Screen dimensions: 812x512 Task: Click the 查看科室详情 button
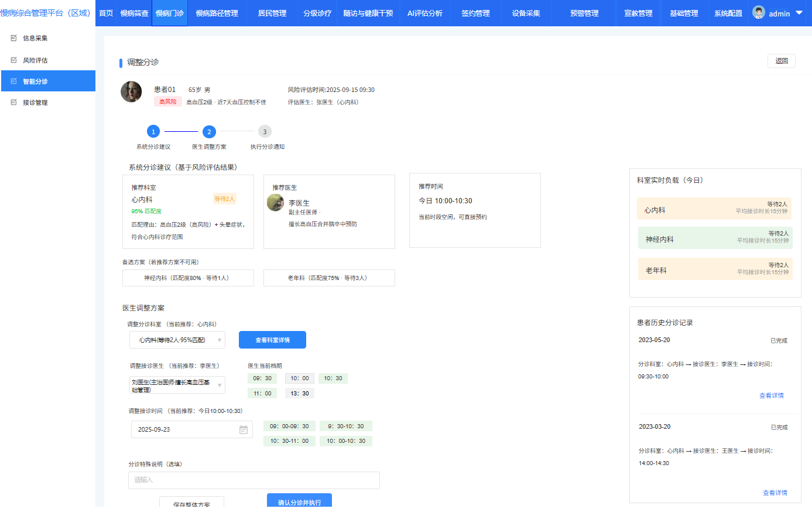tap(272, 340)
